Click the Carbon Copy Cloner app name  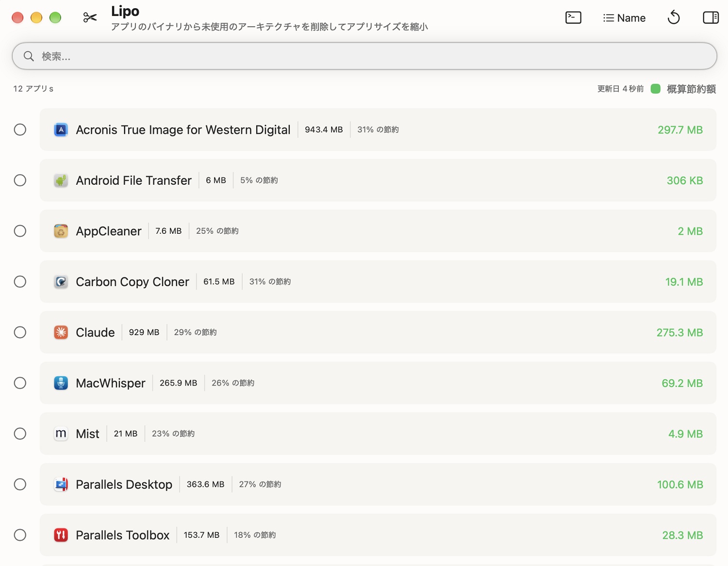(132, 282)
